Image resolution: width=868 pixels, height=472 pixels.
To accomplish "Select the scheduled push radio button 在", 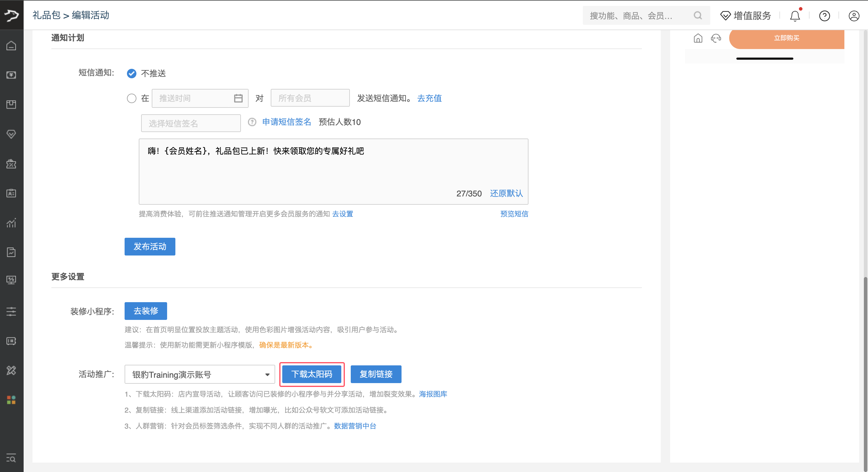I will point(131,98).
